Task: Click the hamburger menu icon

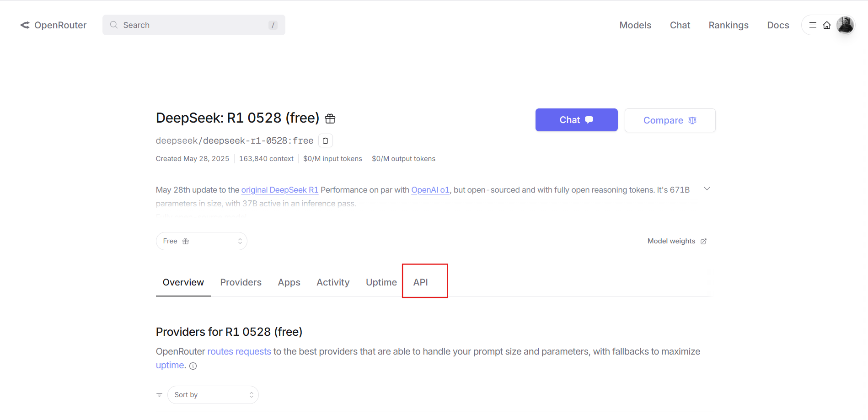Action: coord(813,25)
